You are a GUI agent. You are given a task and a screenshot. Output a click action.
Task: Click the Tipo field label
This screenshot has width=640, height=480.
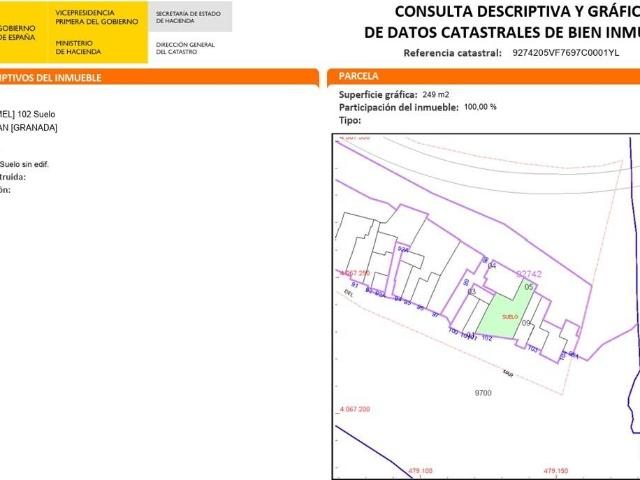click(349, 119)
